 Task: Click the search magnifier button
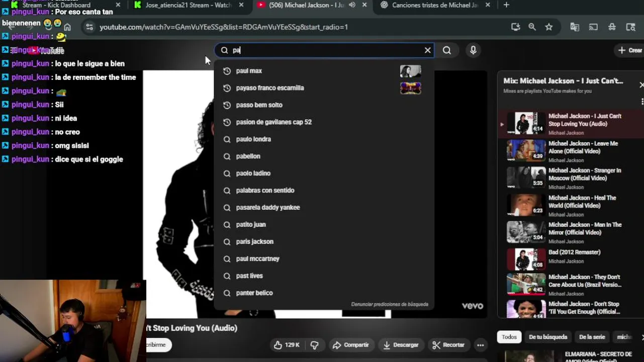tap(447, 50)
